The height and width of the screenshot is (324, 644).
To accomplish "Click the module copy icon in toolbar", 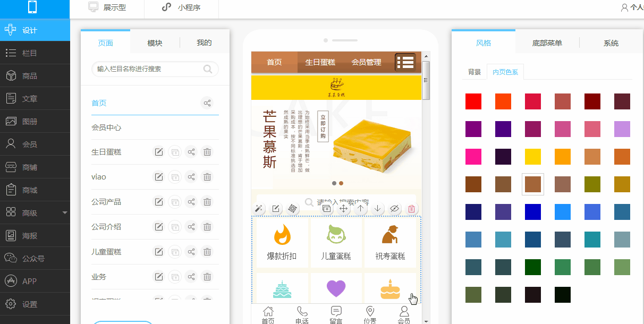I will (327, 209).
